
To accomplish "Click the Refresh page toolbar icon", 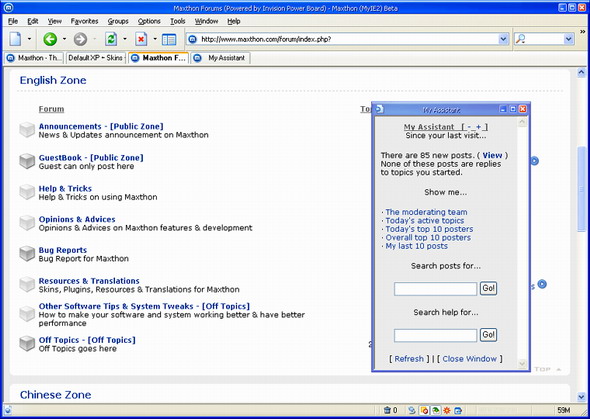I will pyautogui.click(x=111, y=39).
